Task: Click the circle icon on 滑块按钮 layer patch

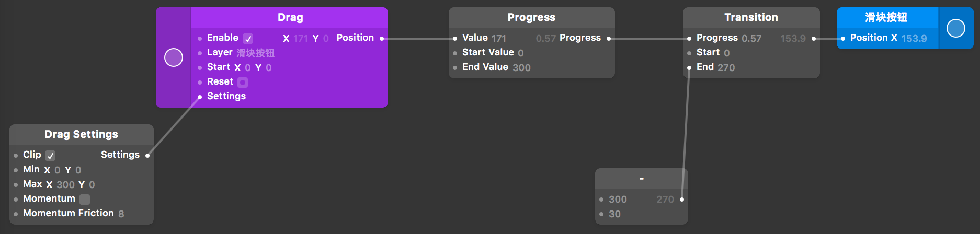Action: click(955, 28)
